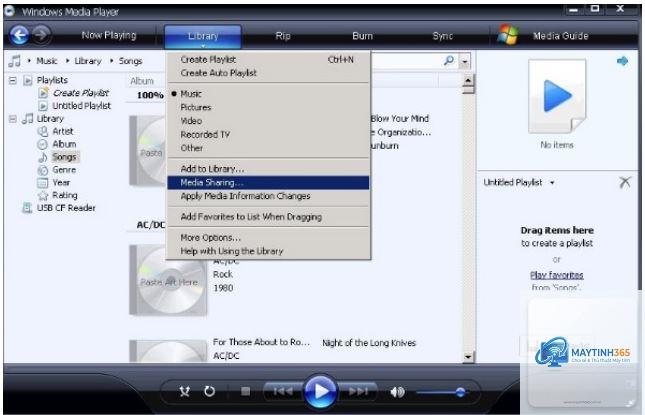Click the large play icon thumbnail in list pane

click(557, 96)
